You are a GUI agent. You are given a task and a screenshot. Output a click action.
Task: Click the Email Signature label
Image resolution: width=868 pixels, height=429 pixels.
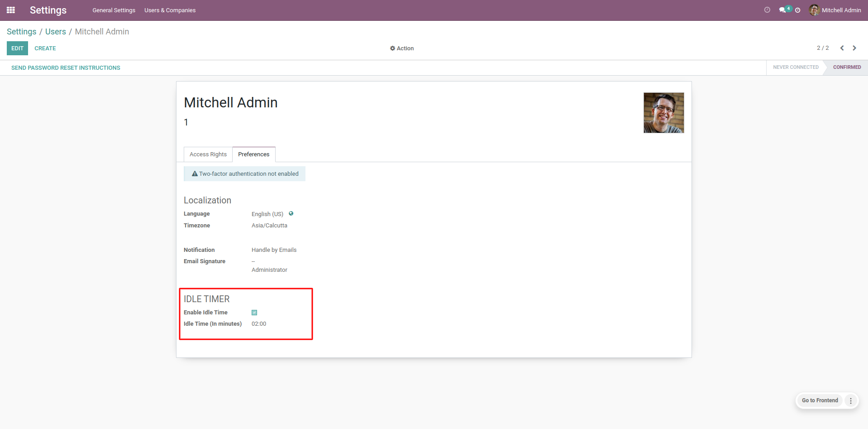[205, 261]
